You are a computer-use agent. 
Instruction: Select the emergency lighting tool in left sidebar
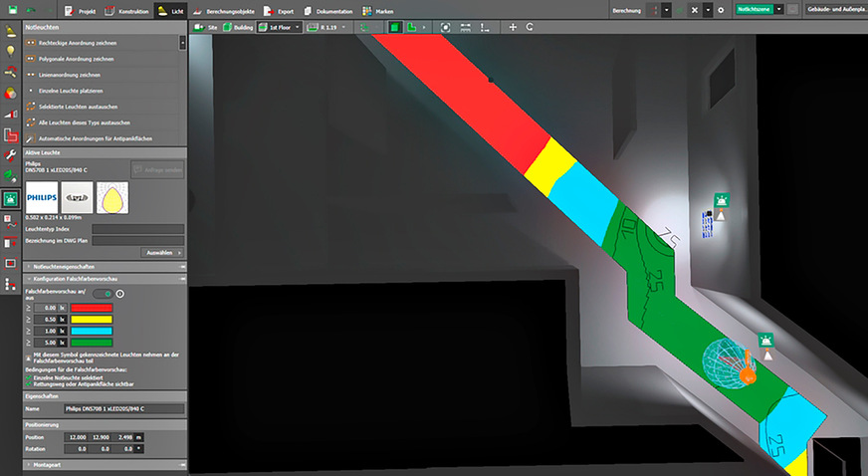pyautogui.click(x=11, y=197)
